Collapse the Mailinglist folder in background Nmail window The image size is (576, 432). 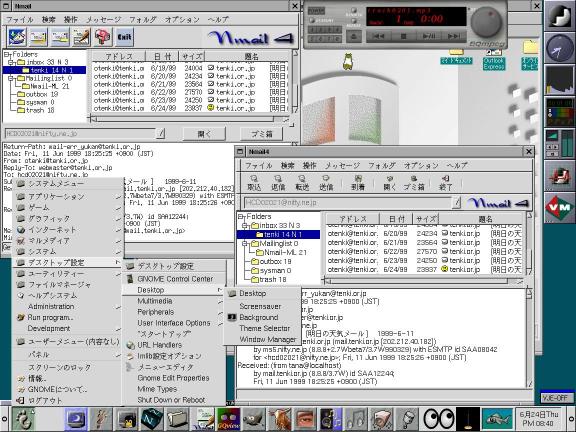[11, 78]
